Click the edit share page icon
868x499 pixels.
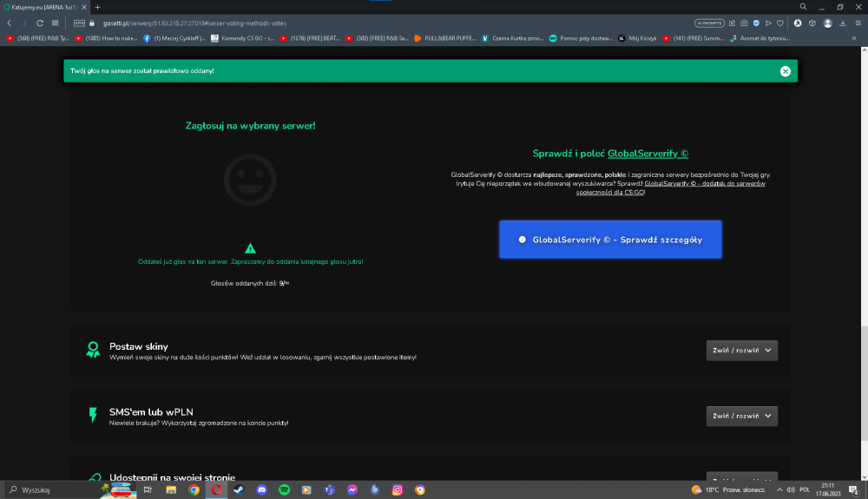[x=732, y=23]
